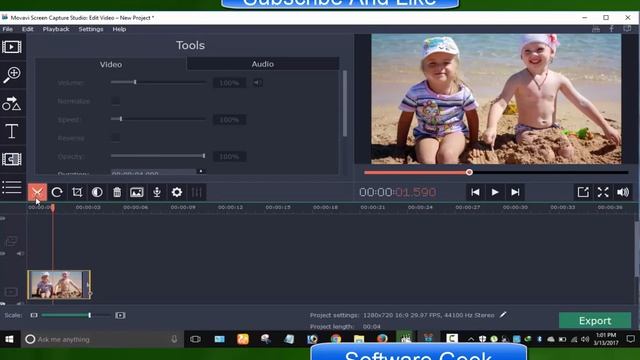Switch to the Audio tab in Tools
The image size is (640, 360).
coord(262,64)
